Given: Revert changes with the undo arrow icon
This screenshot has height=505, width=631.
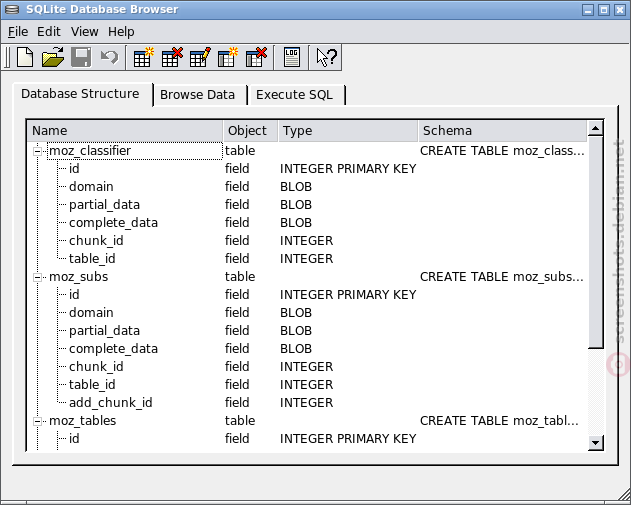Looking at the screenshot, I should (x=109, y=57).
